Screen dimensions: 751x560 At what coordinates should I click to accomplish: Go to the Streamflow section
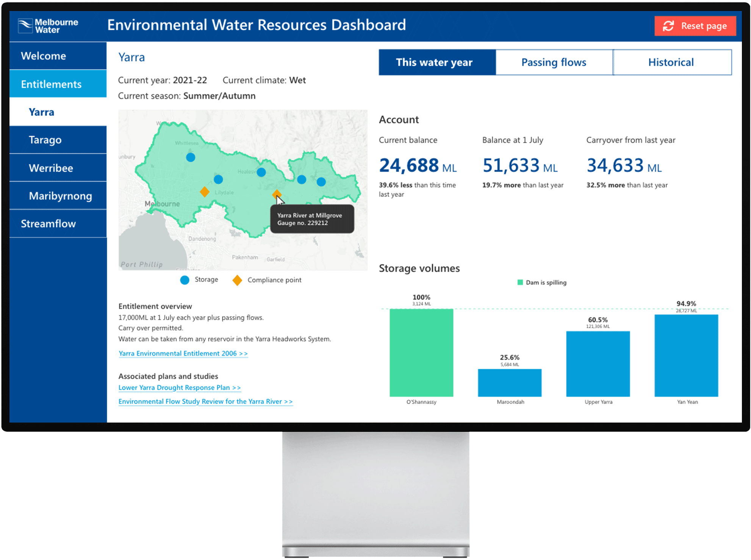(x=58, y=223)
